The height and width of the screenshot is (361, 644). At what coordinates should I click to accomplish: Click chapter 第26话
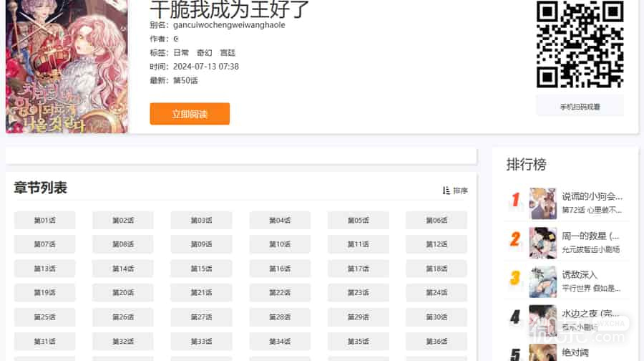(x=123, y=317)
